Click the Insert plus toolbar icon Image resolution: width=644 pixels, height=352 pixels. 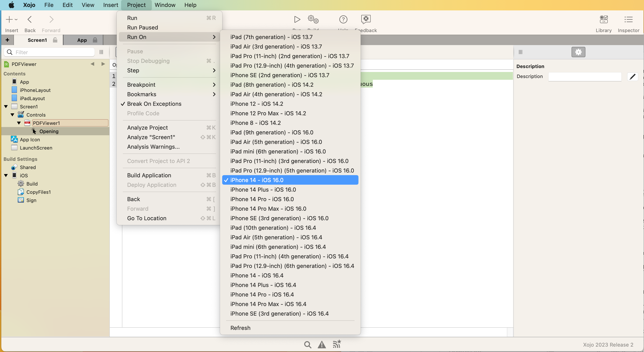point(9,19)
